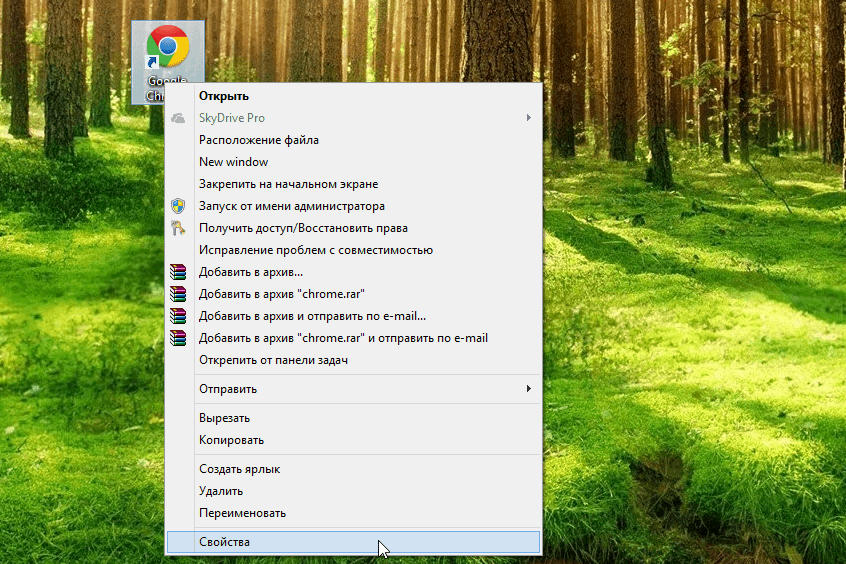The width and height of the screenshot is (846, 564).
Task: Choose Расположение файла menu entry
Action: [259, 140]
